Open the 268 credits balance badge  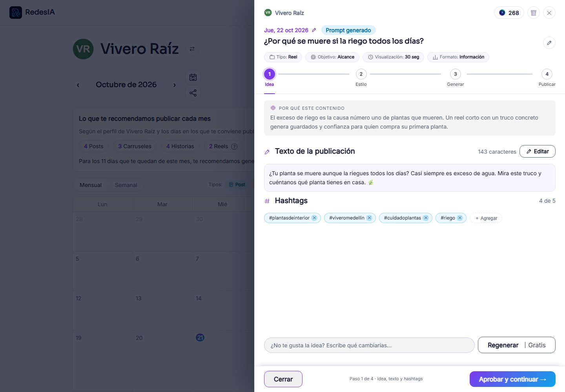[x=509, y=13]
